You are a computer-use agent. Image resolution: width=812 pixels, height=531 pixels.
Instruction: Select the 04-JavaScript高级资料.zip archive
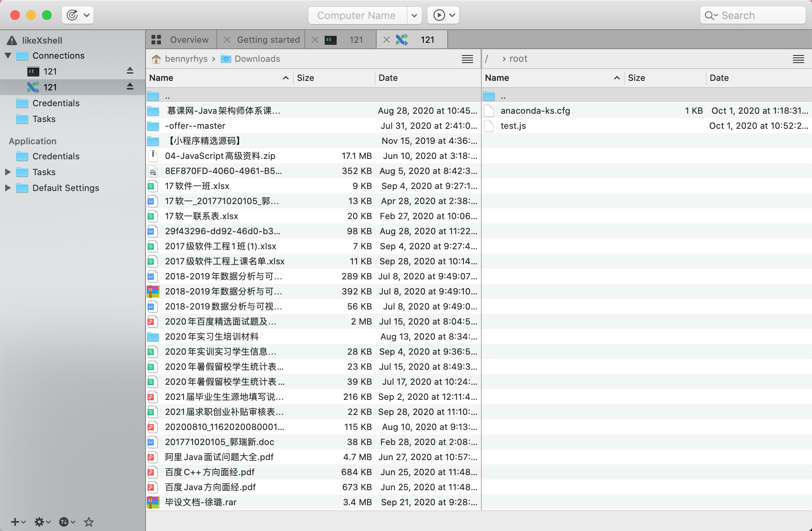pyautogui.click(x=313, y=156)
